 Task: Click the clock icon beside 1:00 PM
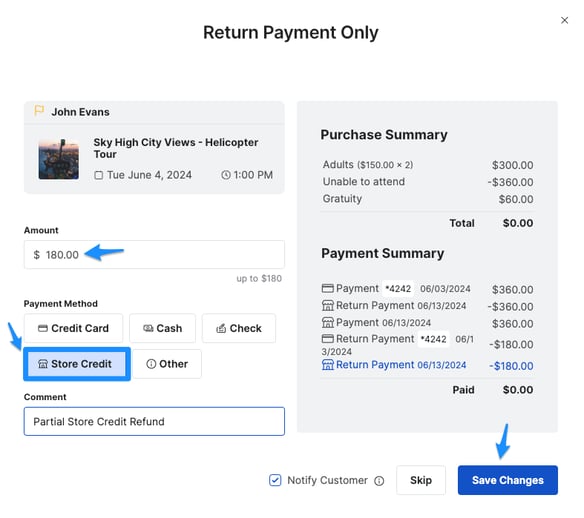[226, 175]
